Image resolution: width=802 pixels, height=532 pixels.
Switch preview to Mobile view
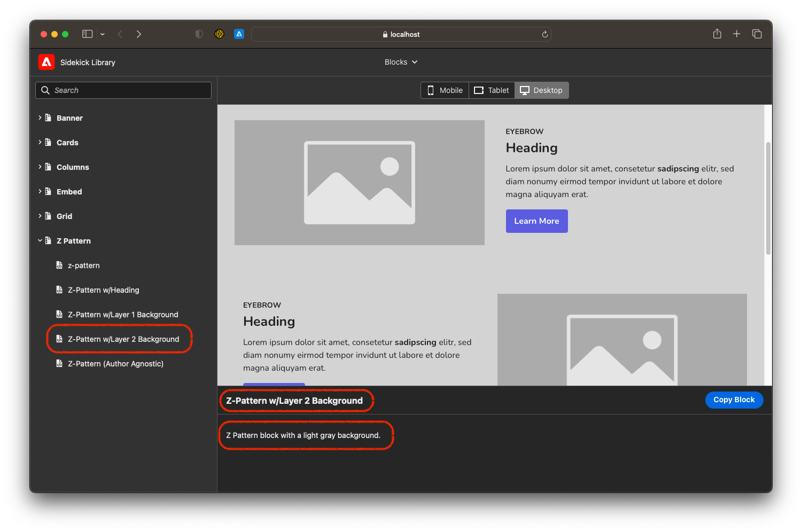[444, 90]
